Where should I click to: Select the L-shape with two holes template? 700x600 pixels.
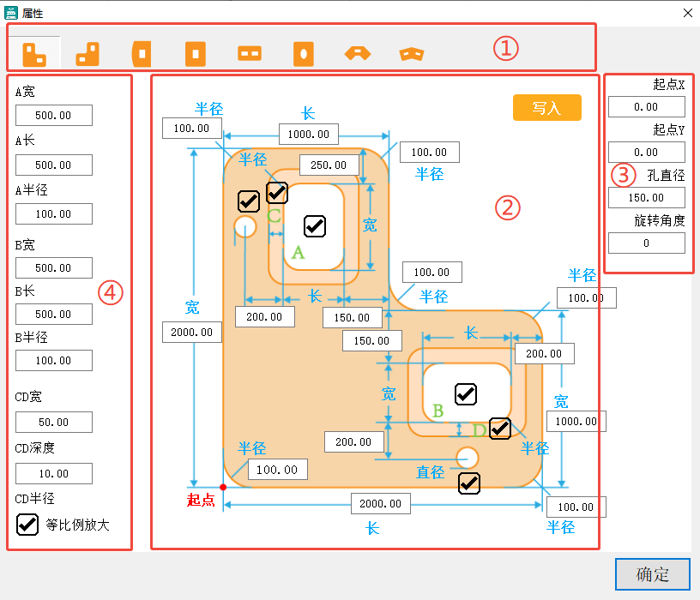click(x=34, y=54)
